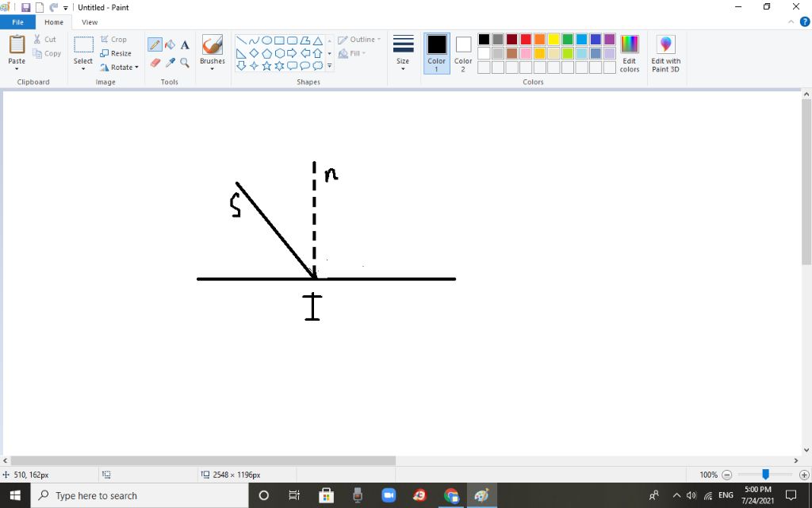The height and width of the screenshot is (508, 812).
Task: Select the Magnifier tool
Action: [x=185, y=63]
